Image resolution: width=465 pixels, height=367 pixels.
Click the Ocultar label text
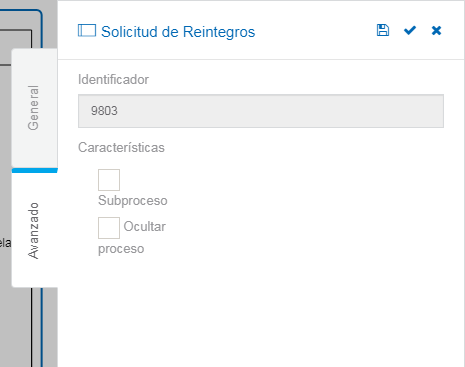(x=144, y=227)
